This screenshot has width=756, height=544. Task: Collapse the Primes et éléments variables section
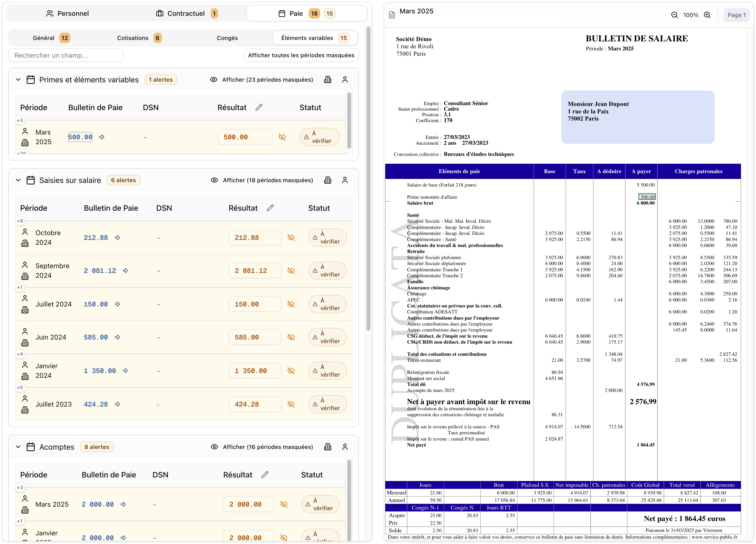click(18, 80)
